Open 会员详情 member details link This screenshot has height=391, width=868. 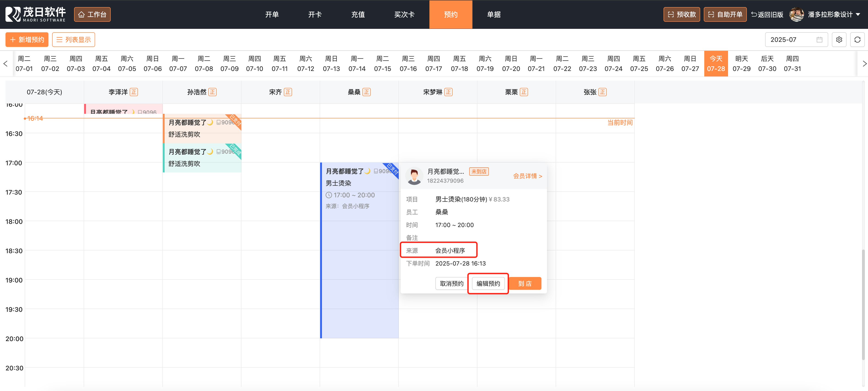pyautogui.click(x=527, y=176)
